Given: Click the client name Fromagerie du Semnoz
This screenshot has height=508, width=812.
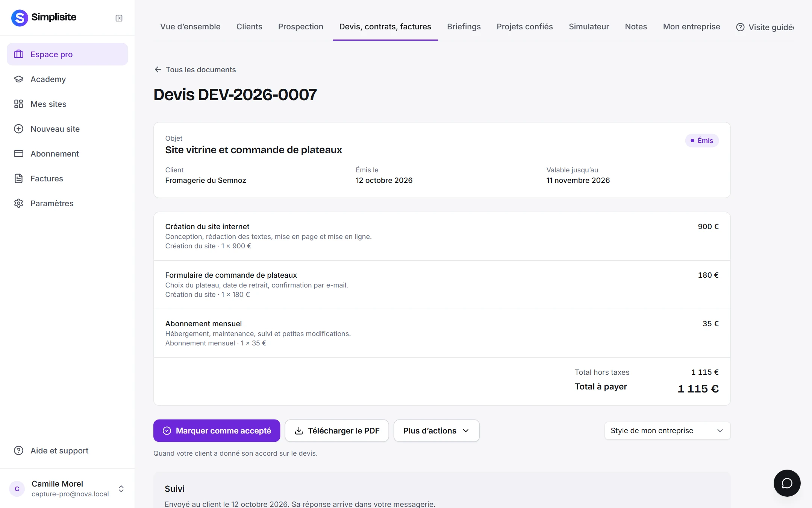Looking at the screenshot, I should 206,180.
